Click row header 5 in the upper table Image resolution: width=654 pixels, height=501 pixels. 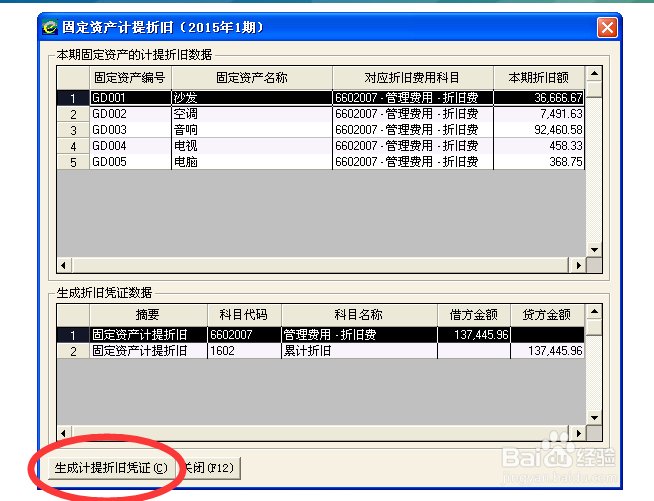pyautogui.click(x=73, y=162)
